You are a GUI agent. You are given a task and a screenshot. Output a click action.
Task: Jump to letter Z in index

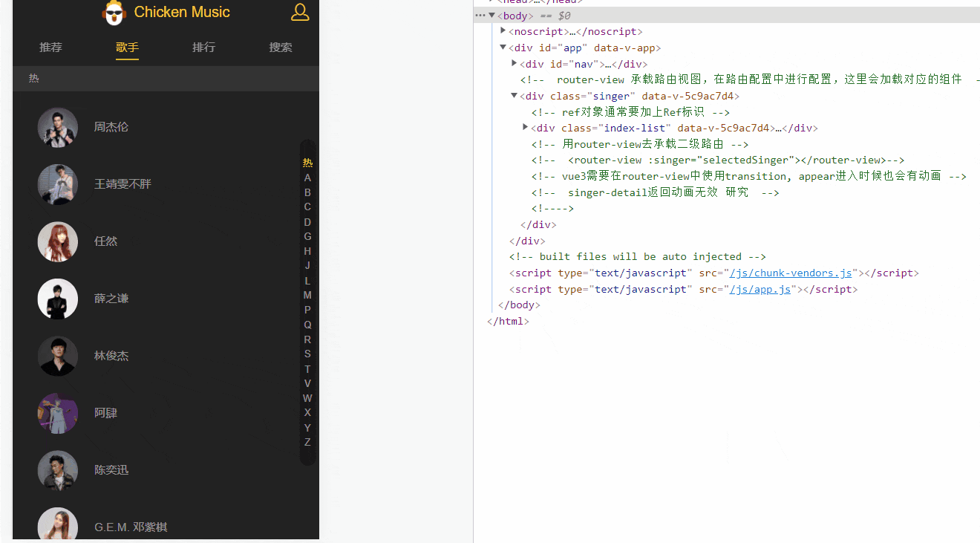pos(307,442)
